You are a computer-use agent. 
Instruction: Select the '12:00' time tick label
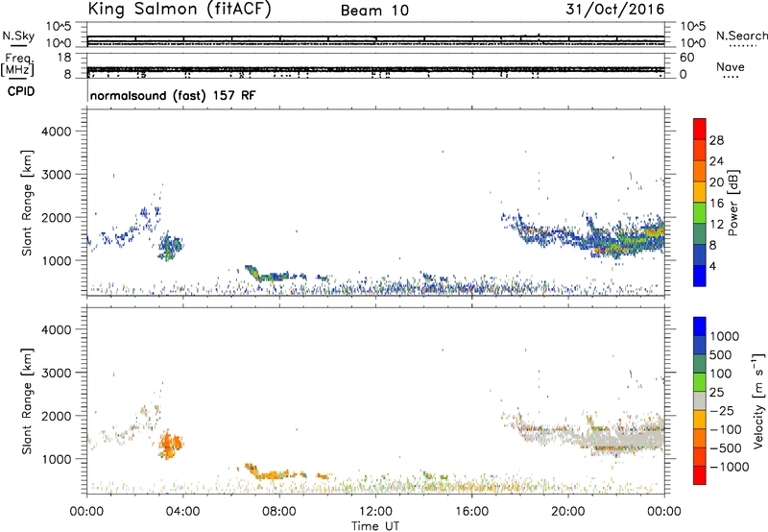(x=375, y=512)
